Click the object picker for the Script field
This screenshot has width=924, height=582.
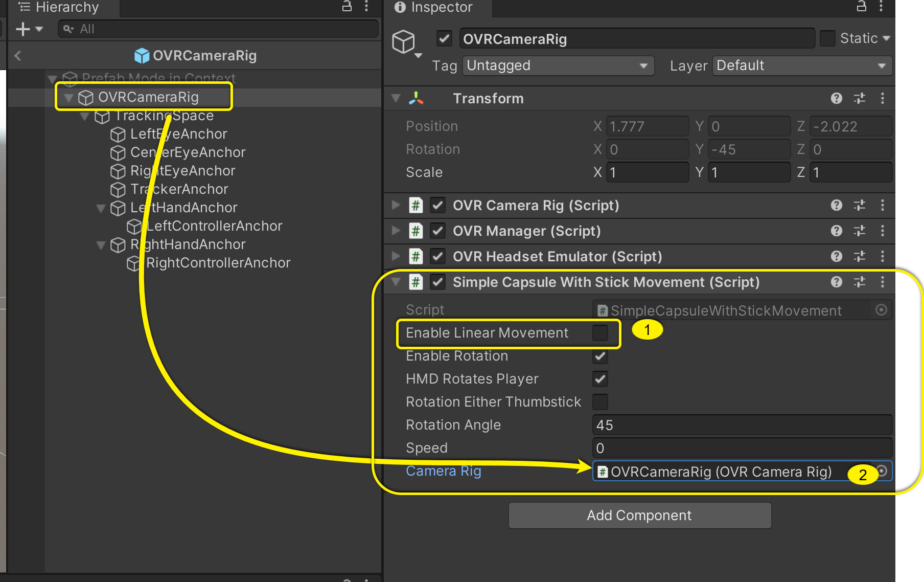[881, 310]
